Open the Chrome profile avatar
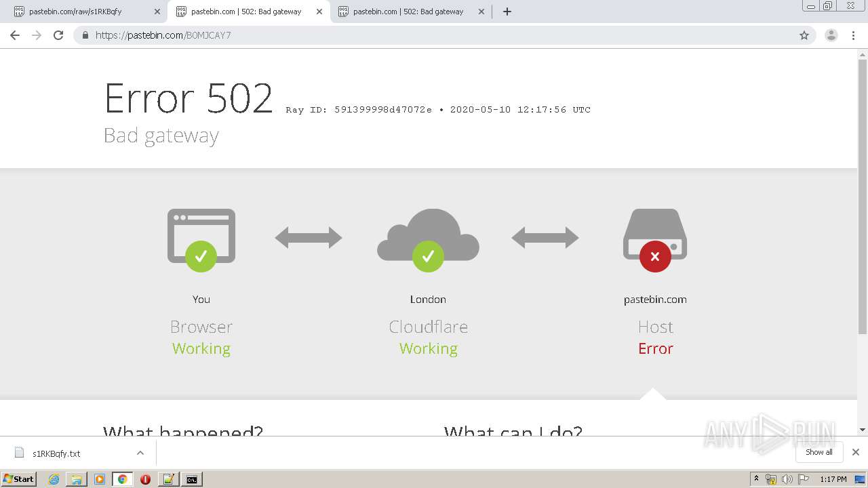The height and width of the screenshot is (488, 868). pyautogui.click(x=831, y=35)
